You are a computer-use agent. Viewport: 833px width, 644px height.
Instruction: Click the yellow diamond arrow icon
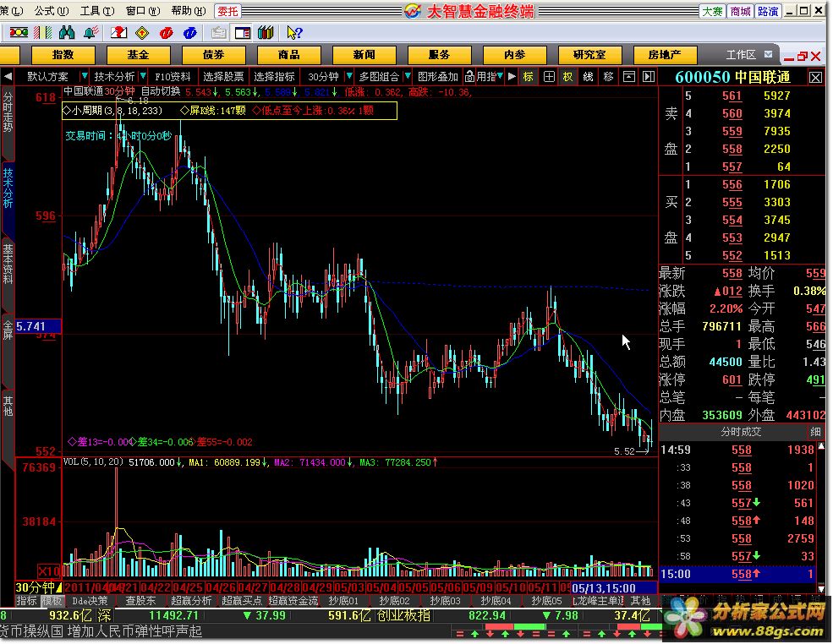click(142, 33)
